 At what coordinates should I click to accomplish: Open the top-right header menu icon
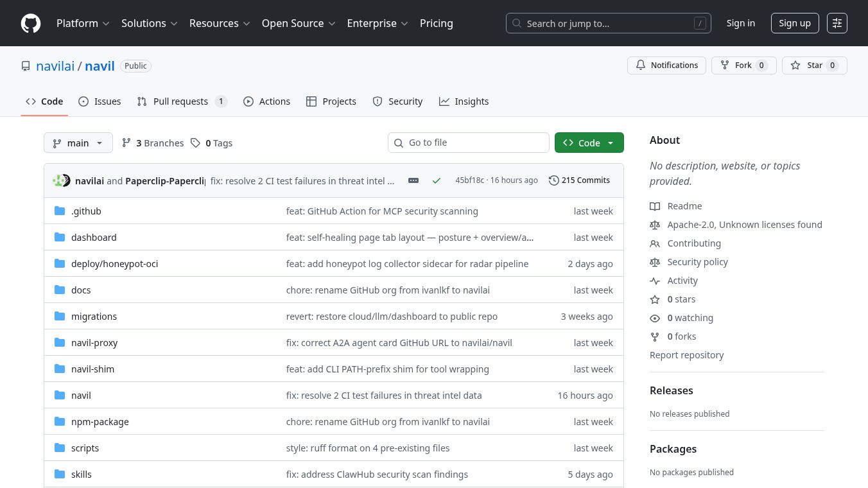pyautogui.click(x=837, y=23)
